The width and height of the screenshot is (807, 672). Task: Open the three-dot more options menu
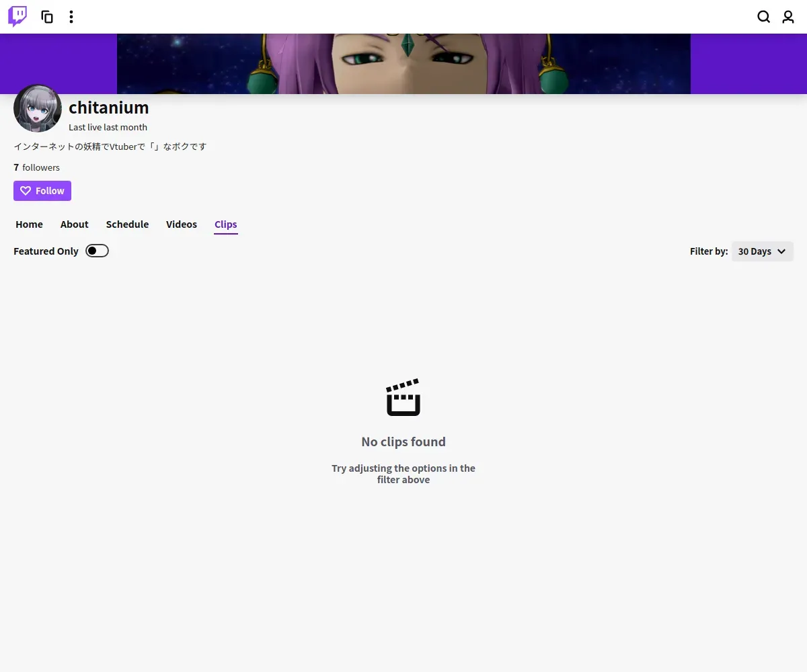click(71, 17)
